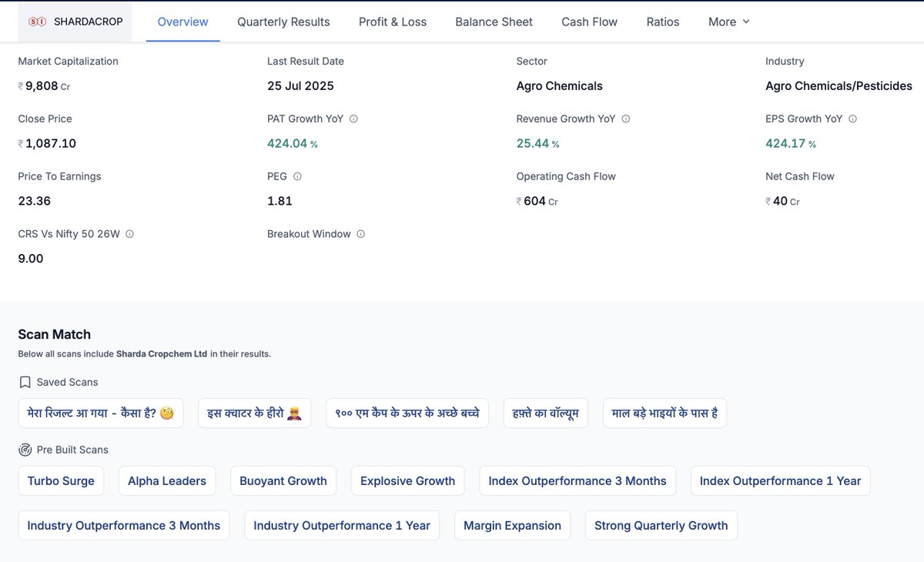Click the PAT Growth YoY info icon
This screenshot has width=924, height=562.
pyautogui.click(x=353, y=119)
